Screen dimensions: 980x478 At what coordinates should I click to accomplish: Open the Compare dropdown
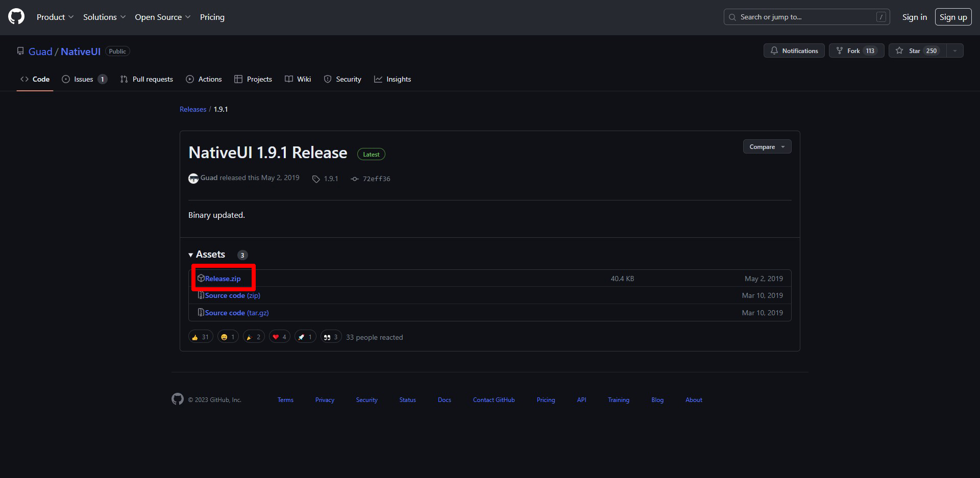(x=767, y=147)
